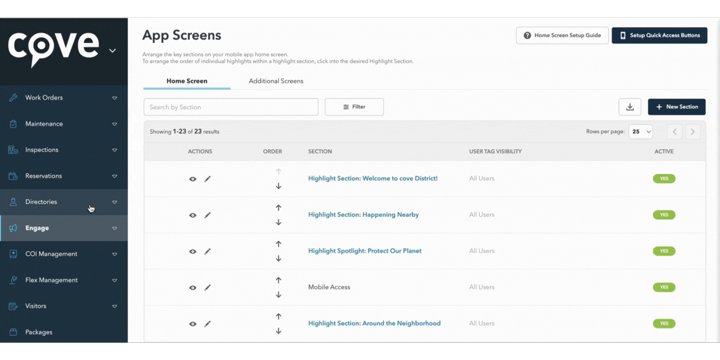Switch to the Additional Screens tab
This screenshot has width=720, height=360.
click(276, 81)
